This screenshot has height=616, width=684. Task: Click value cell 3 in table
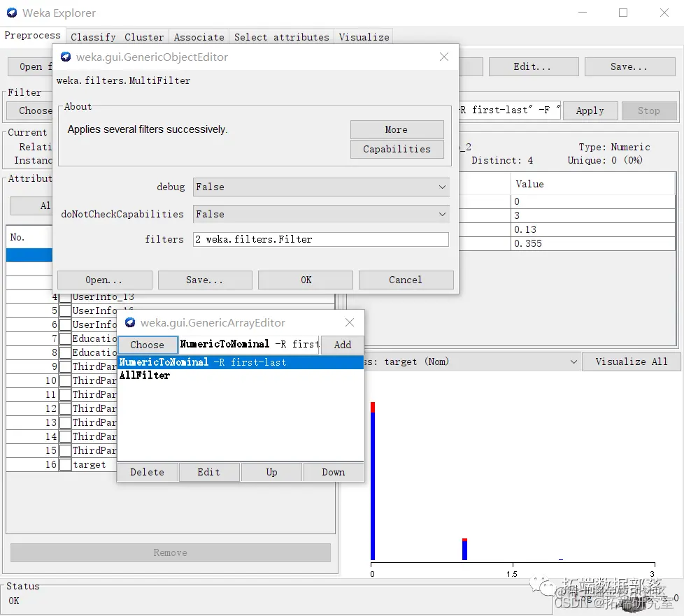[x=593, y=215]
